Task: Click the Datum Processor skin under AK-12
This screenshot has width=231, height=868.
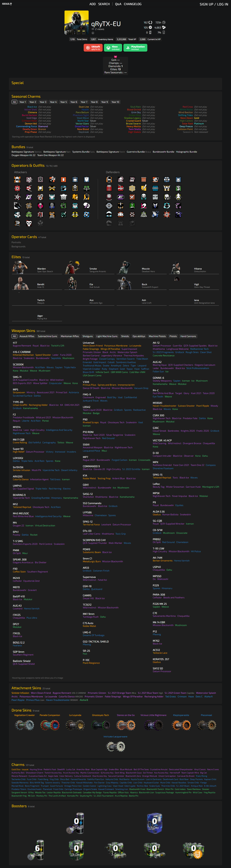Action: [162, 346]
